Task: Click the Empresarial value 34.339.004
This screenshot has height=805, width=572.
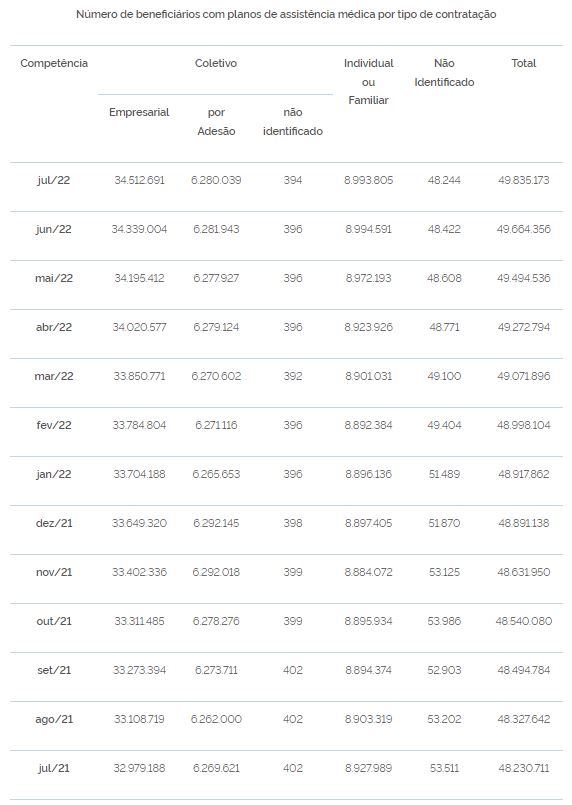Action: tap(139, 229)
